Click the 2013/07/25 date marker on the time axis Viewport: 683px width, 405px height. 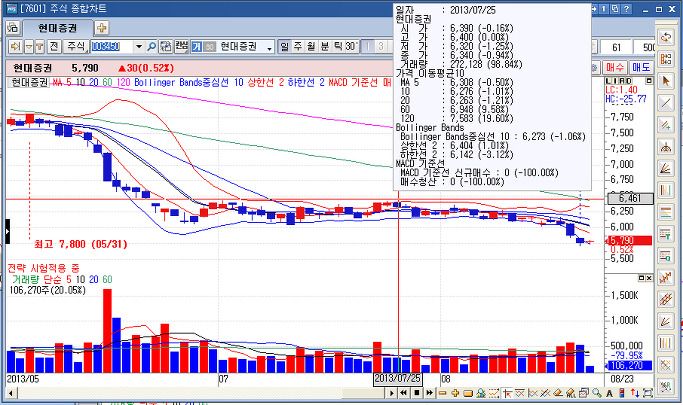coord(398,378)
